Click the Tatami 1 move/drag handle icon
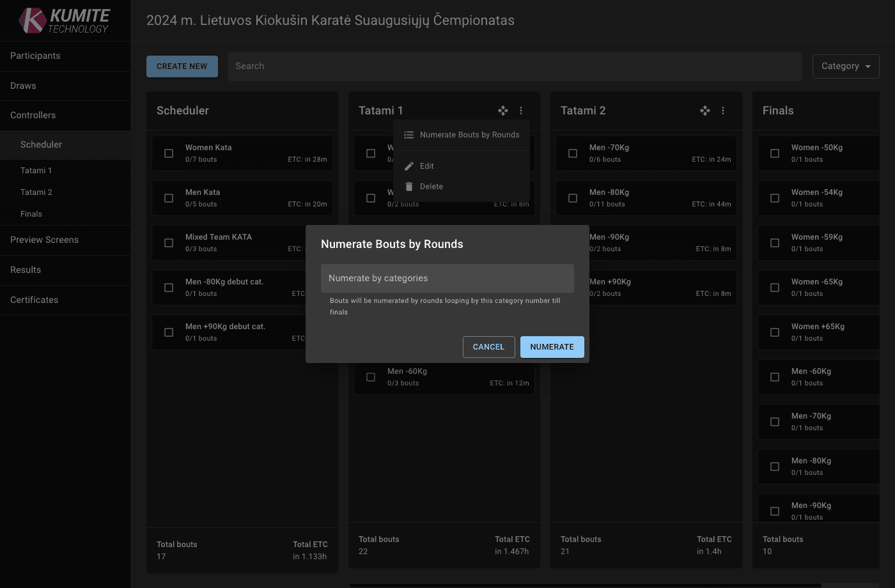 503,111
